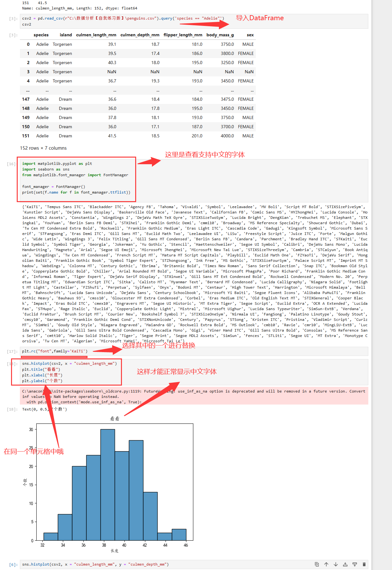Click 'Dream' island in row 149
Screen dimensions: 392x570
tap(65, 117)
